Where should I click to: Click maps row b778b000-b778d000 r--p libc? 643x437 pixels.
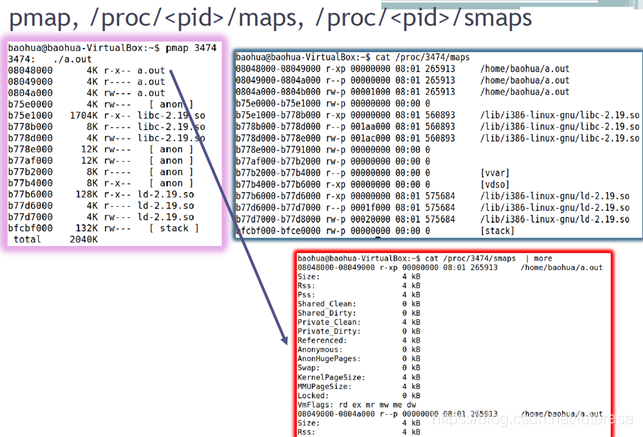(438, 127)
